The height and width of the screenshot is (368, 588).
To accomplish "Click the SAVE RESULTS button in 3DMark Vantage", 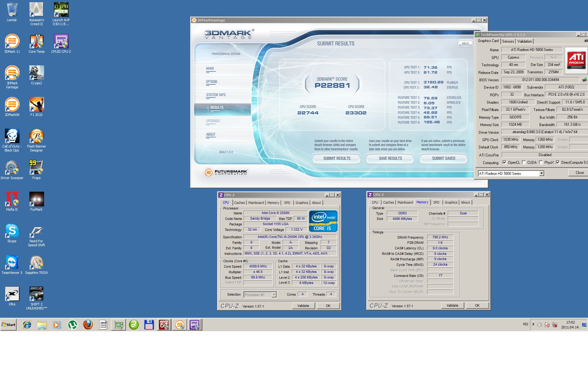I will (x=390, y=158).
